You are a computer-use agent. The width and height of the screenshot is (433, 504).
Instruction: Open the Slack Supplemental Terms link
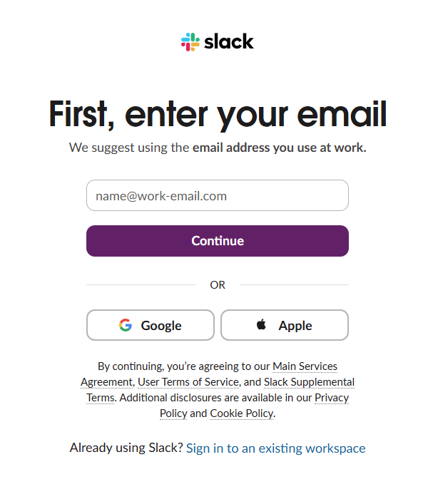(x=309, y=382)
